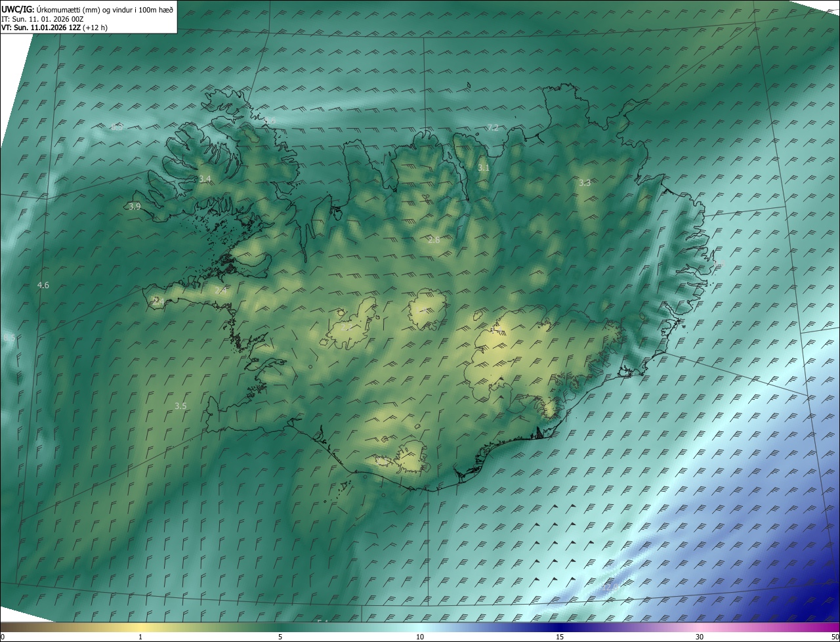This screenshot has width=840, height=642.
Task: Click the 2.8 value label on the map
Action: point(433,240)
